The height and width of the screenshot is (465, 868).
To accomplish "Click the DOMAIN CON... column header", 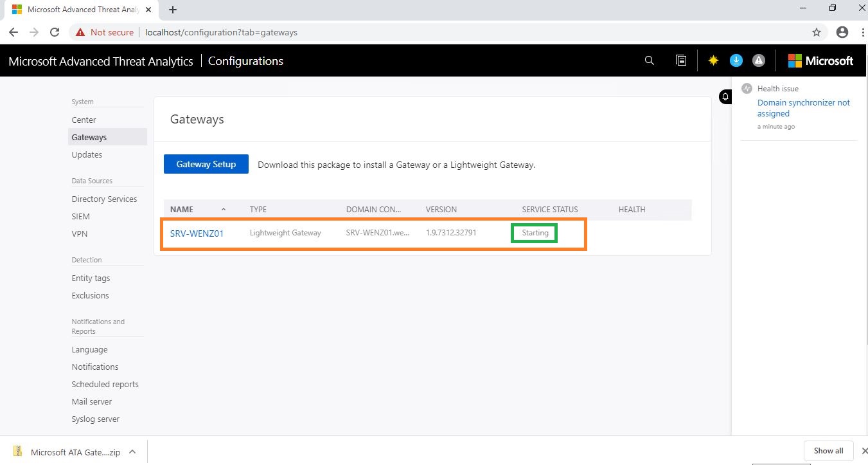I will tap(373, 210).
